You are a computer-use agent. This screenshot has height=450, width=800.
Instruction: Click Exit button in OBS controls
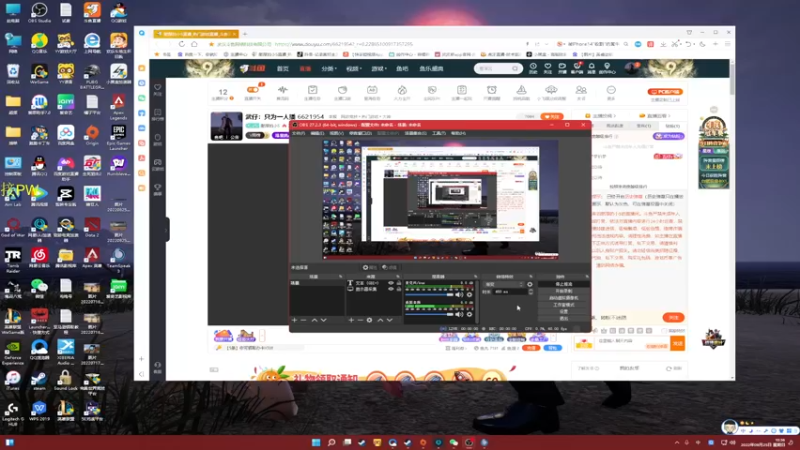[564, 318]
